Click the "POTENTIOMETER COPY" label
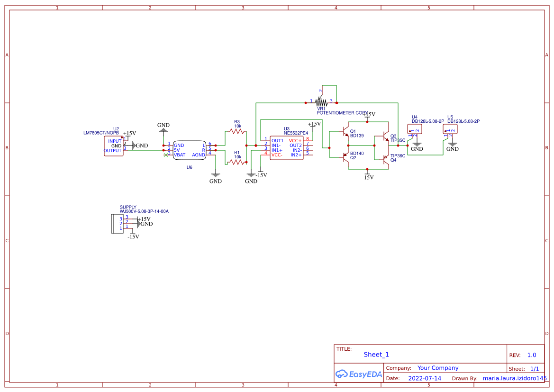 342,113
